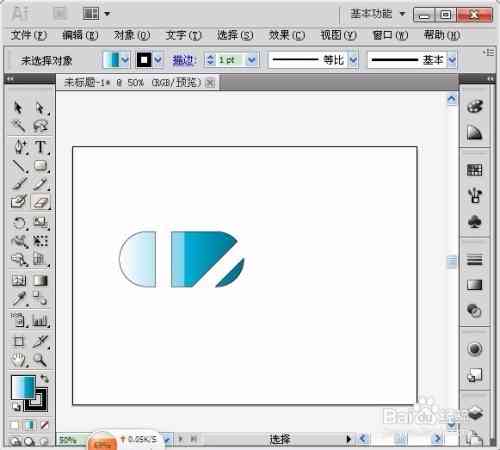Select the Symbol Sprayer tool

[18, 320]
